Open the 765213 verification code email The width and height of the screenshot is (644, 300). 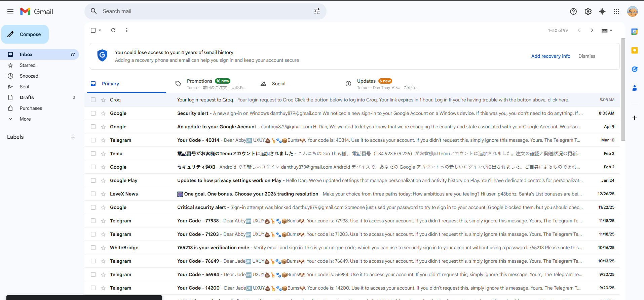pos(352,248)
